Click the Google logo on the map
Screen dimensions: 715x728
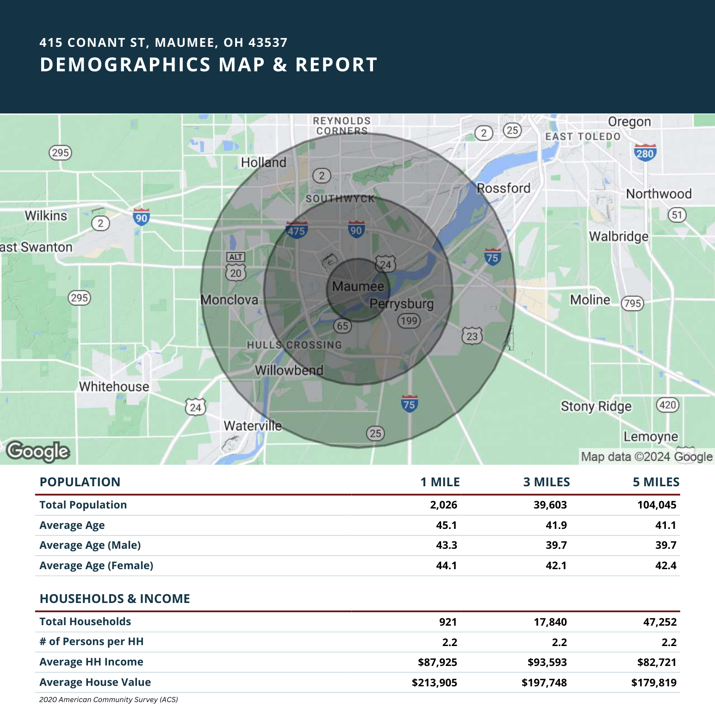pyautogui.click(x=38, y=452)
